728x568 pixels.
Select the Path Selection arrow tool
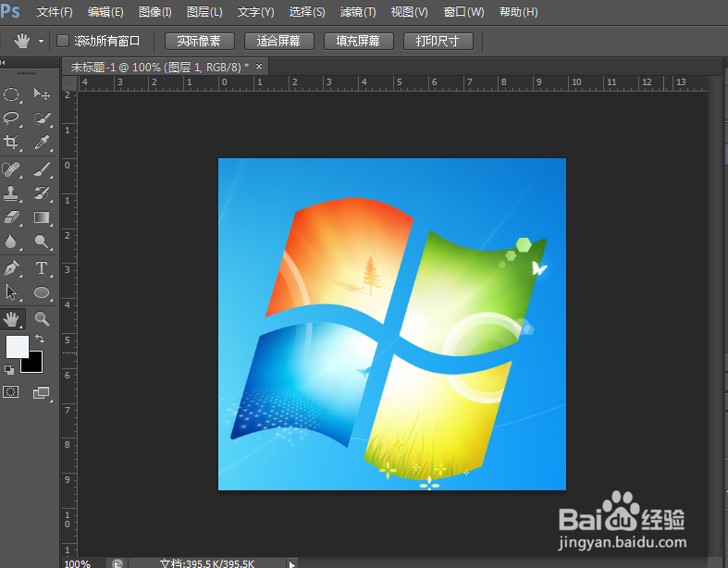coord(11,292)
